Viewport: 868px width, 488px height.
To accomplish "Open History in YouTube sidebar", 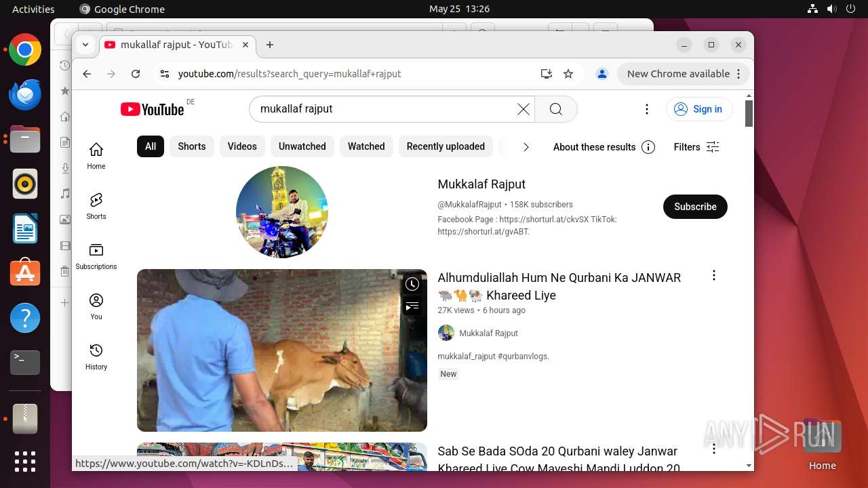I will 96,357.
